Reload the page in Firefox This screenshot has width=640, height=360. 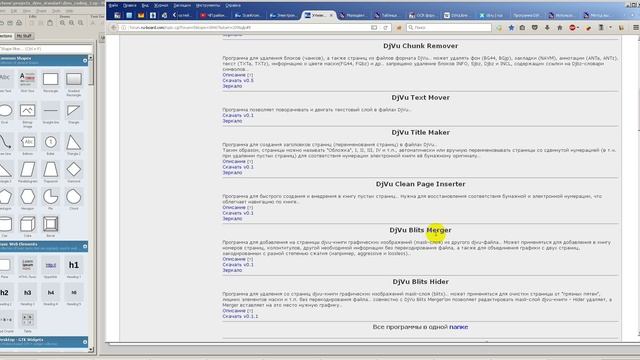(x=385, y=27)
